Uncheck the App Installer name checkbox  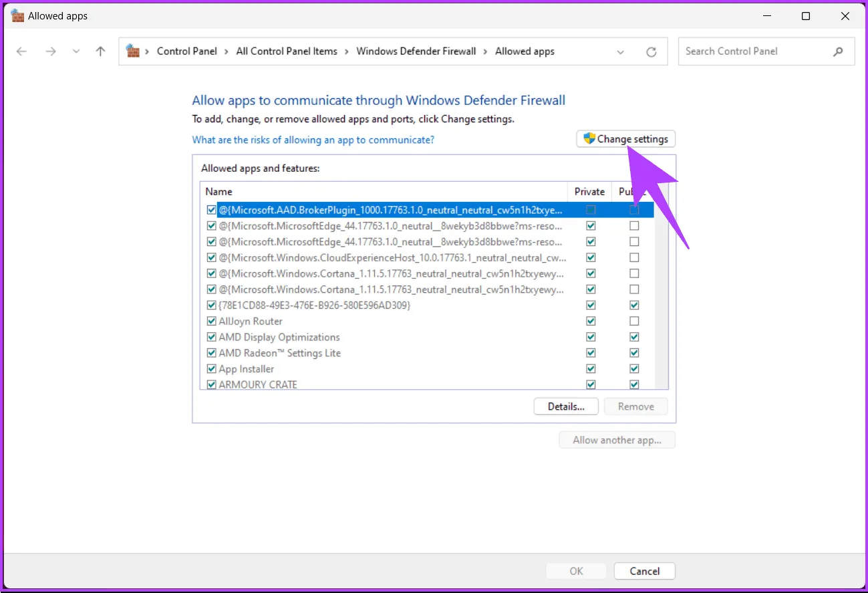point(211,369)
